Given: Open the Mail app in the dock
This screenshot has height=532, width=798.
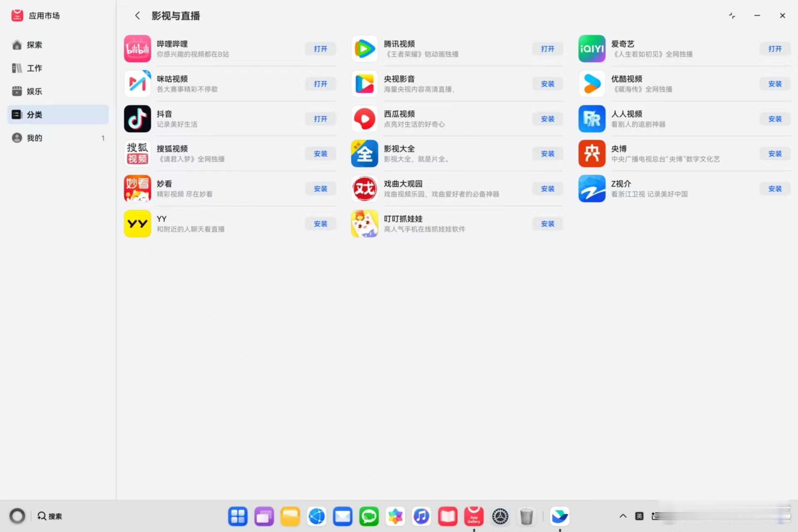Looking at the screenshot, I should (x=342, y=516).
